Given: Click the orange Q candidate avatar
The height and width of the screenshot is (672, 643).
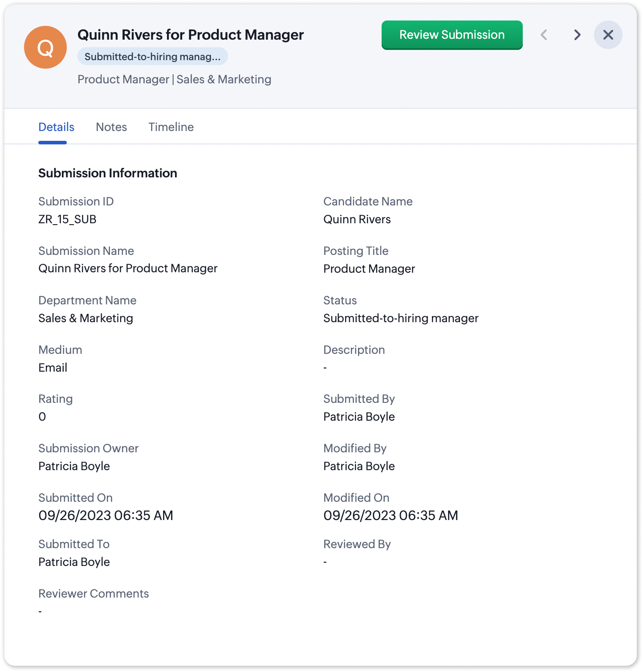Looking at the screenshot, I should pyautogui.click(x=45, y=47).
